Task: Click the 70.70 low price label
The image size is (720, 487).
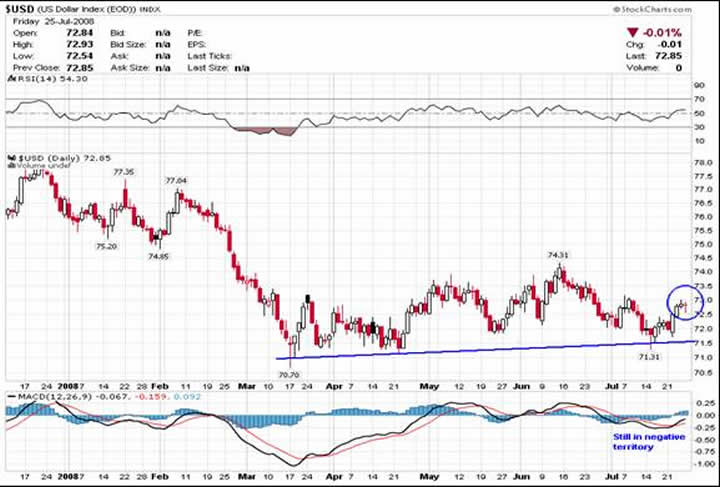Action: click(288, 374)
